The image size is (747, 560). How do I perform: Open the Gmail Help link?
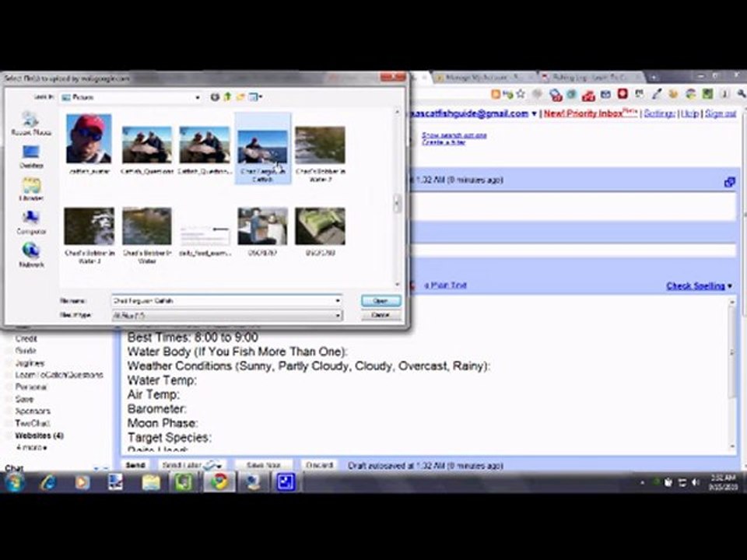coord(689,114)
